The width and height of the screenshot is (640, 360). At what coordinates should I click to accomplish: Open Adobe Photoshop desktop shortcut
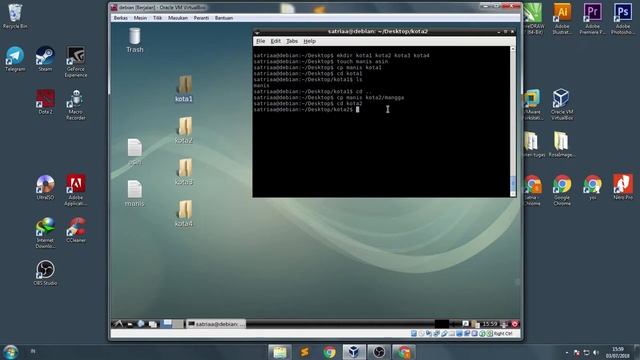click(x=622, y=19)
